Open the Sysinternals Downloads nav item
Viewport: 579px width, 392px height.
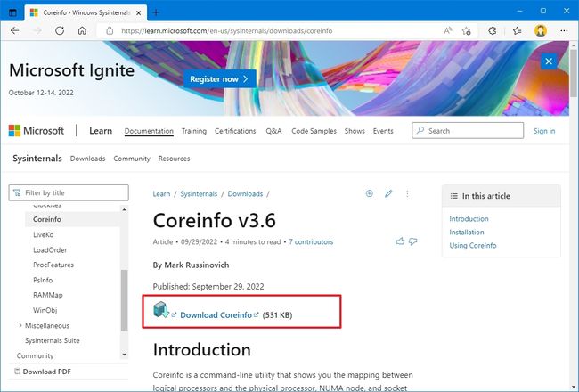pos(87,159)
